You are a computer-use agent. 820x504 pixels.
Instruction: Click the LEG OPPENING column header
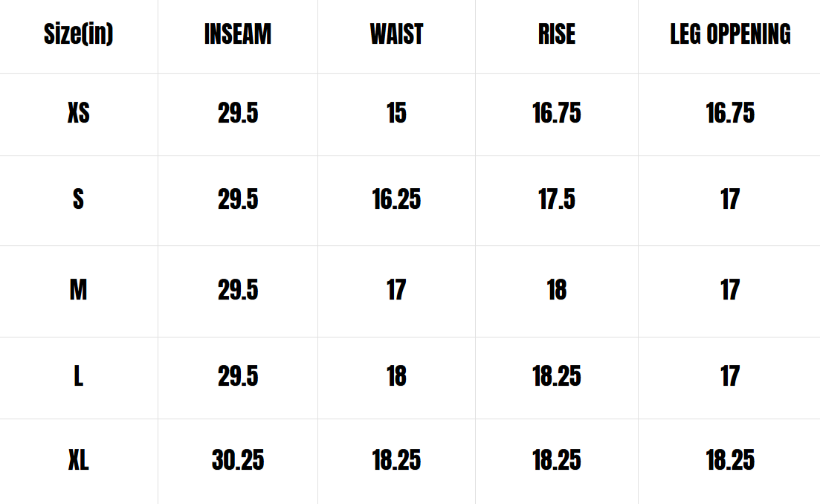coord(730,34)
